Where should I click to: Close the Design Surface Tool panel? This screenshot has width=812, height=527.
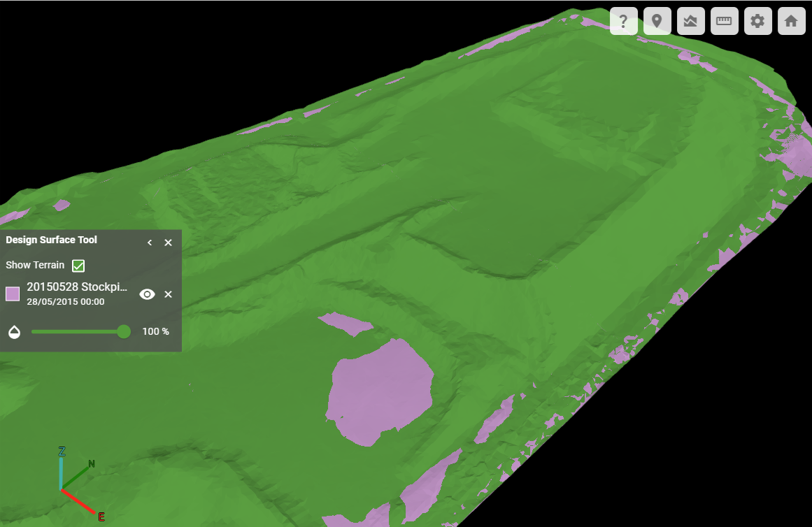169,243
